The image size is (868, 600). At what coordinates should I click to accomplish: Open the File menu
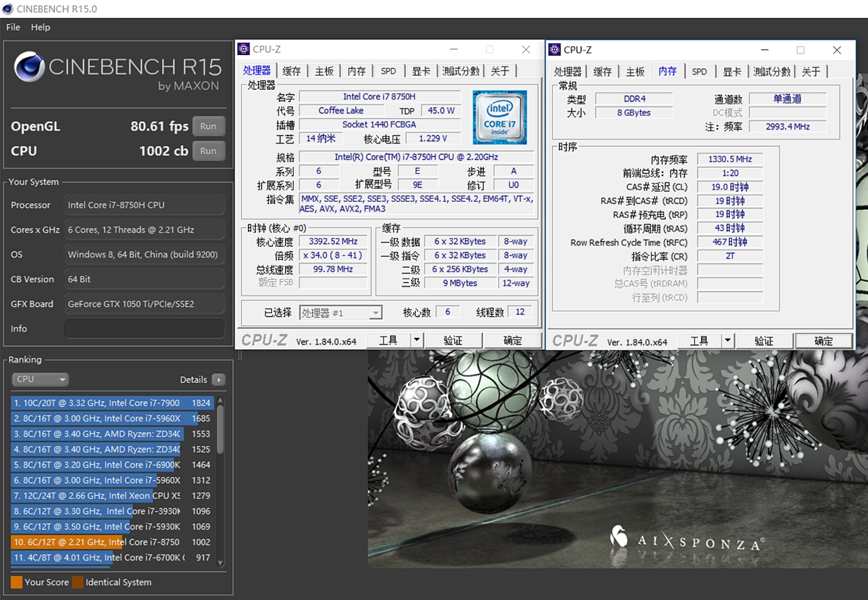pyautogui.click(x=13, y=27)
